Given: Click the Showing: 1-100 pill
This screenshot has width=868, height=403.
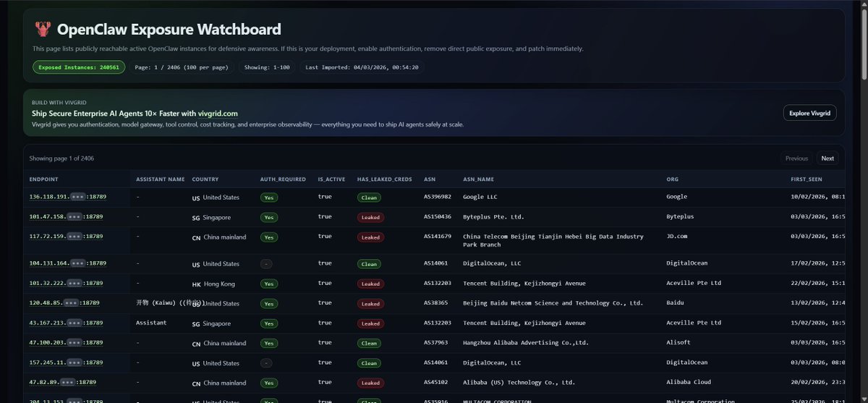Looking at the screenshot, I should coord(267,67).
